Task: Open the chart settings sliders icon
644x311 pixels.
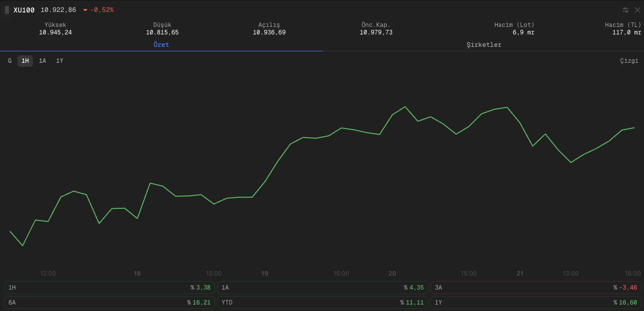Action: (625, 10)
